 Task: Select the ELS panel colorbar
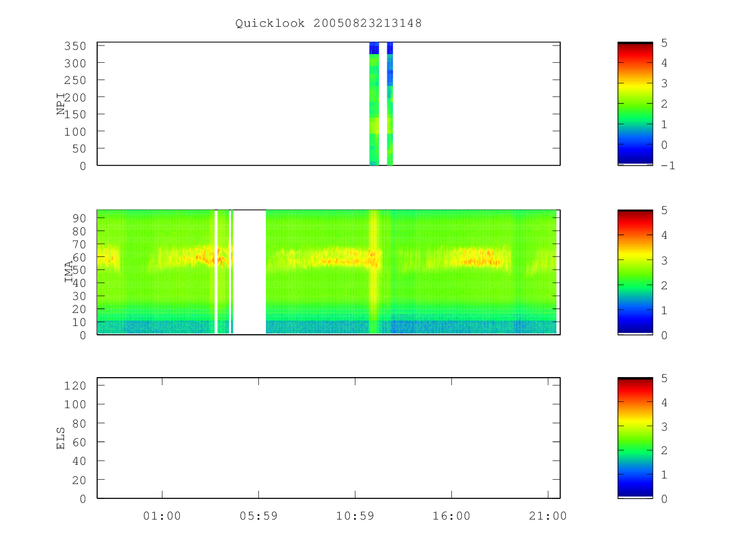[x=635, y=438]
